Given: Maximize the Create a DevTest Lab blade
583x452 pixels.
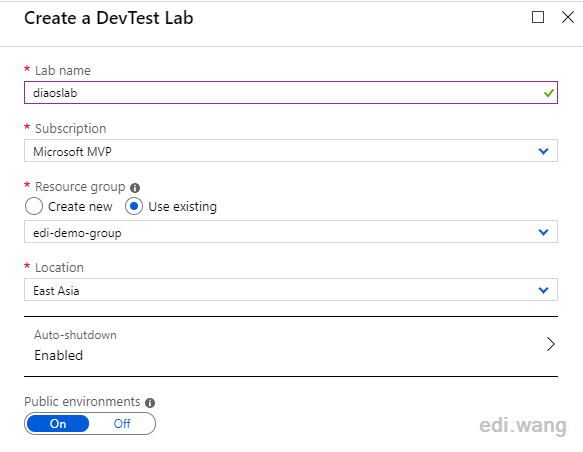Looking at the screenshot, I should click(x=538, y=17).
